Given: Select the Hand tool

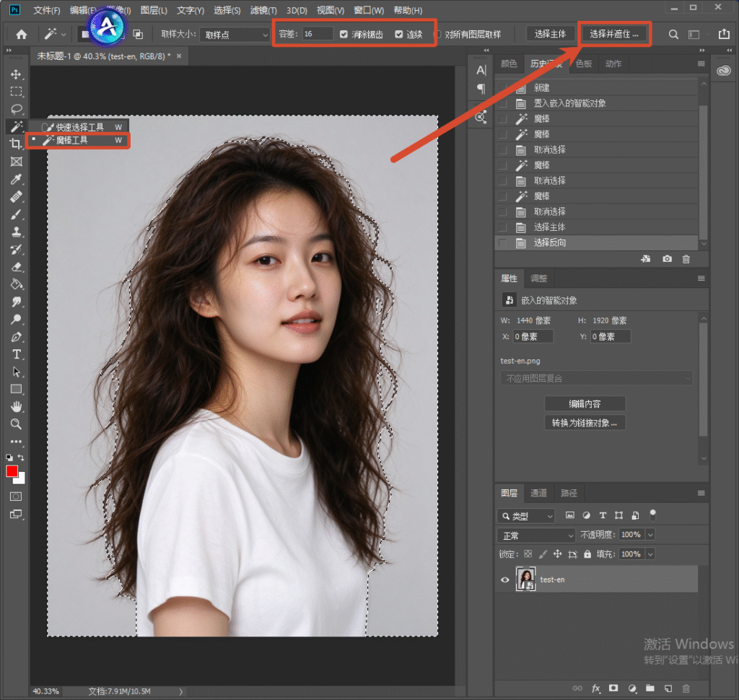Looking at the screenshot, I should click(x=16, y=406).
